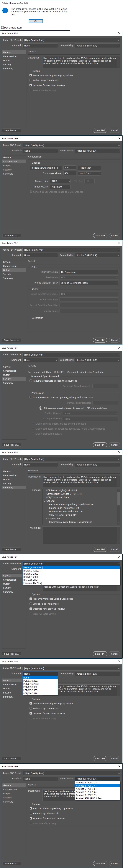Enable Use a password to restrict printing and editing

point(31,397)
